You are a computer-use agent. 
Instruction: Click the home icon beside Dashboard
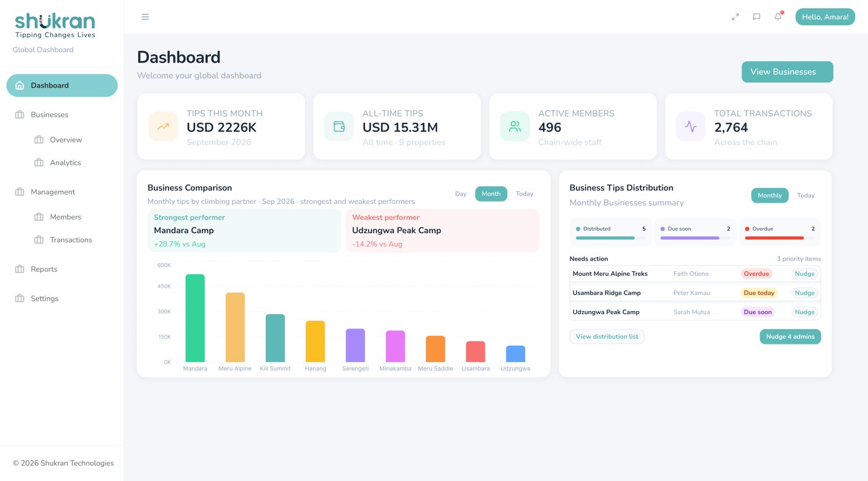point(20,86)
